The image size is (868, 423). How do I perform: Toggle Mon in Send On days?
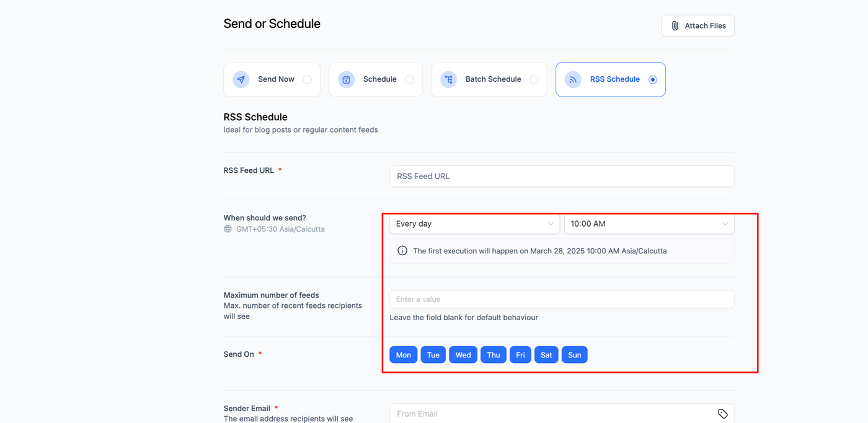[x=403, y=355]
